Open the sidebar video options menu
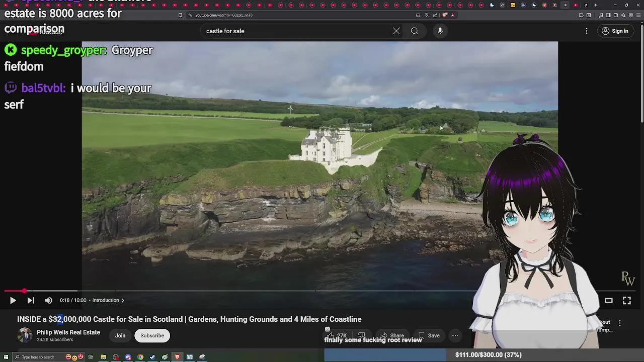Image resolution: width=644 pixels, height=362 pixels. point(620,323)
